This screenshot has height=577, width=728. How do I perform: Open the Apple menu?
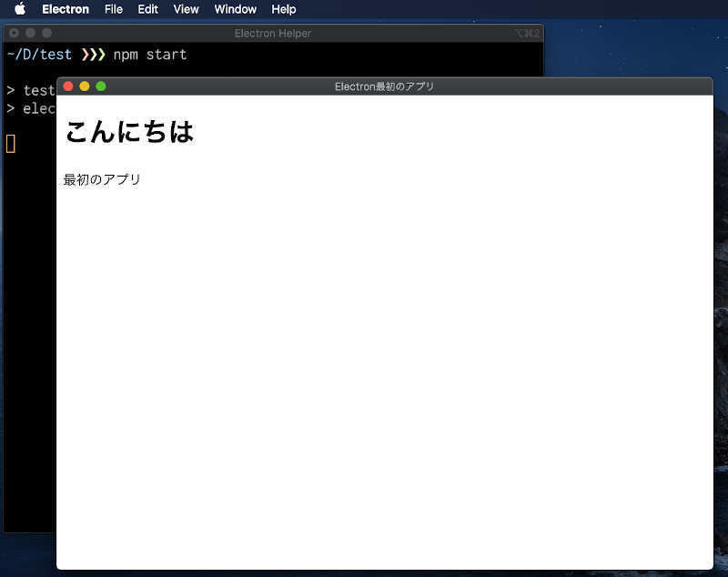click(18, 9)
